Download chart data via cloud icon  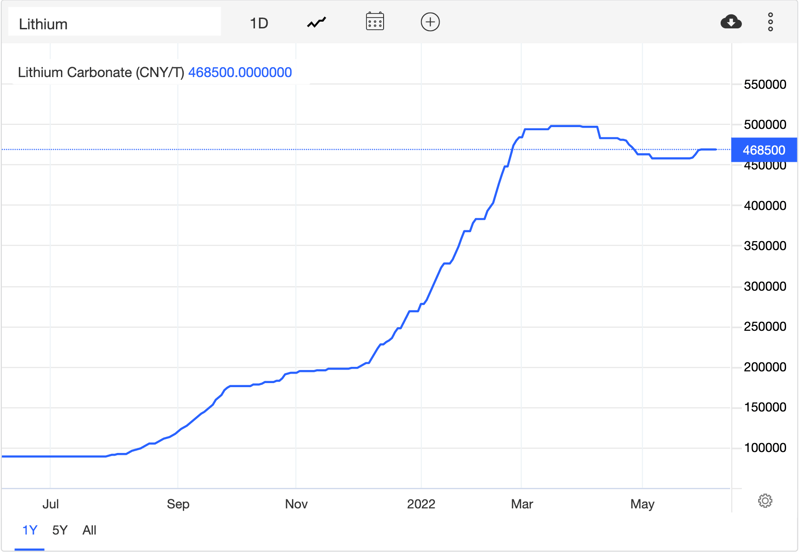731,22
